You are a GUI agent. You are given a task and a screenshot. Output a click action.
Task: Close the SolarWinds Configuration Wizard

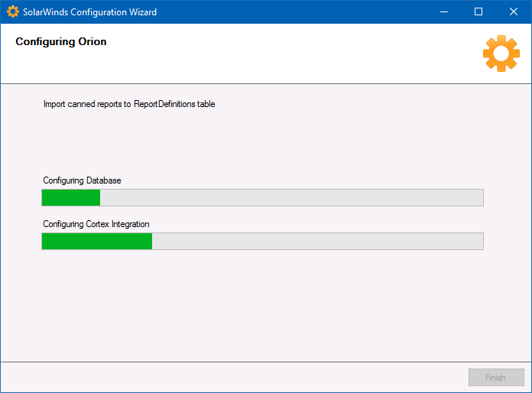(514, 12)
